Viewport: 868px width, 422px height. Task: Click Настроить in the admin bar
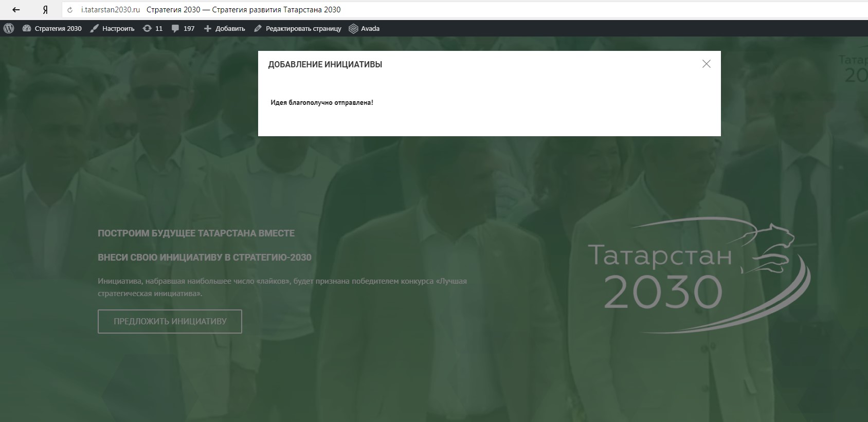[x=112, y=28]
